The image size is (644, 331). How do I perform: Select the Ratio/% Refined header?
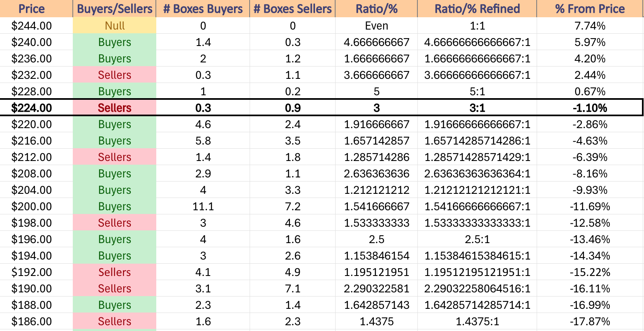click(x=477, y=9)
